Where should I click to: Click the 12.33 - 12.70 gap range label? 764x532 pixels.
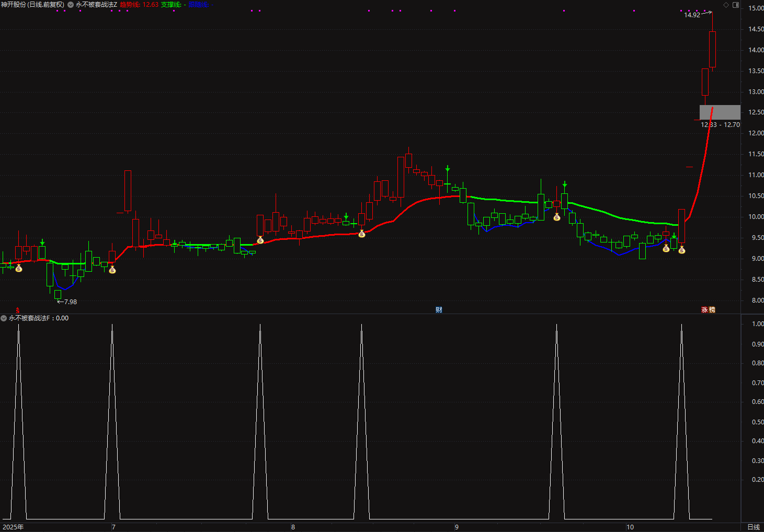720,125
